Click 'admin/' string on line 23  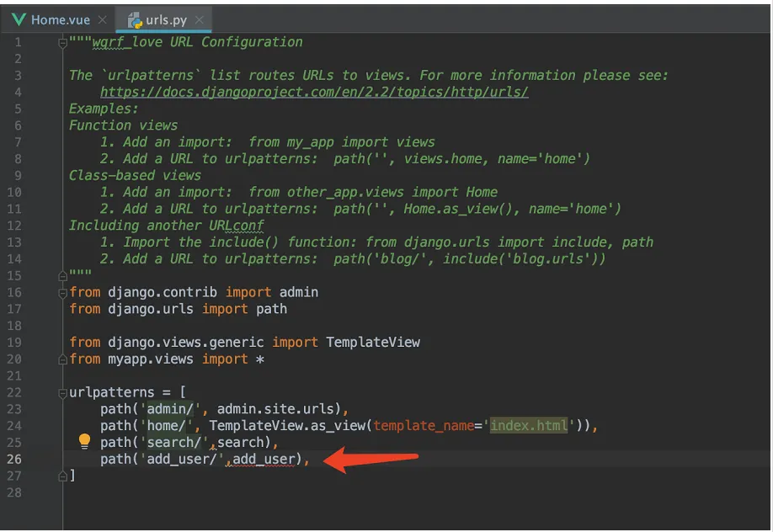[170, 409]
